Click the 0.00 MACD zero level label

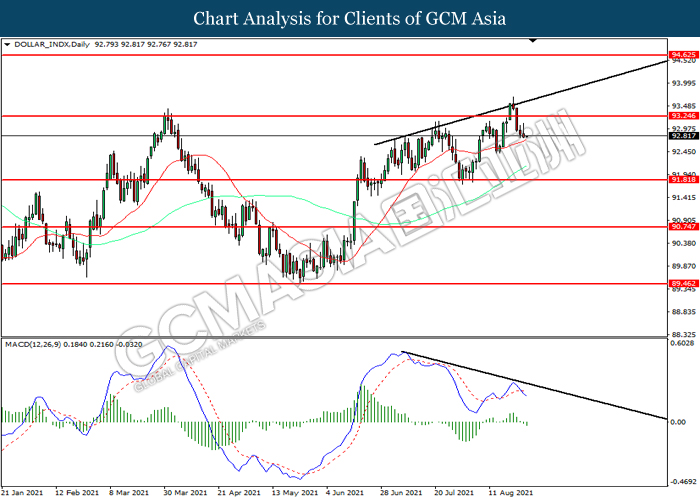[678, 422]
